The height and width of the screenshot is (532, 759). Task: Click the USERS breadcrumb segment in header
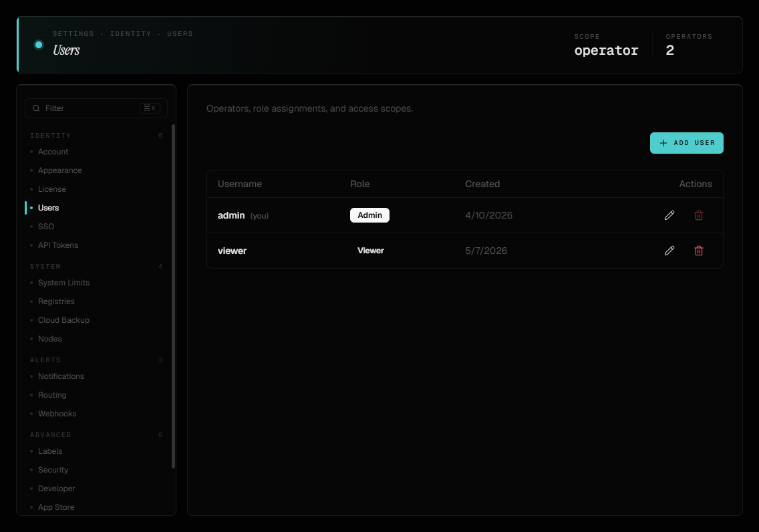(180, 34)
